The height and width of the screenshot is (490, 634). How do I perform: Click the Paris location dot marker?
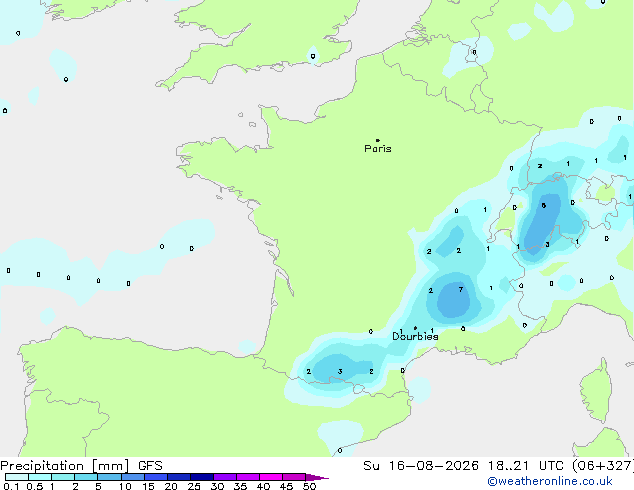(378, 140)
